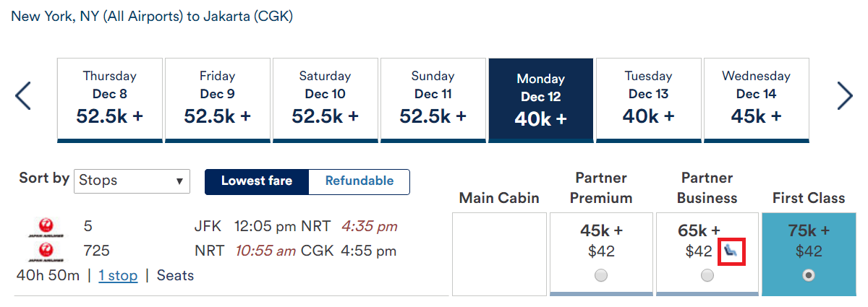Screen dimensions: 868x307
Task: Advance to later dates with right arrow
Action: pyautogui.click(x=845, y=96)
